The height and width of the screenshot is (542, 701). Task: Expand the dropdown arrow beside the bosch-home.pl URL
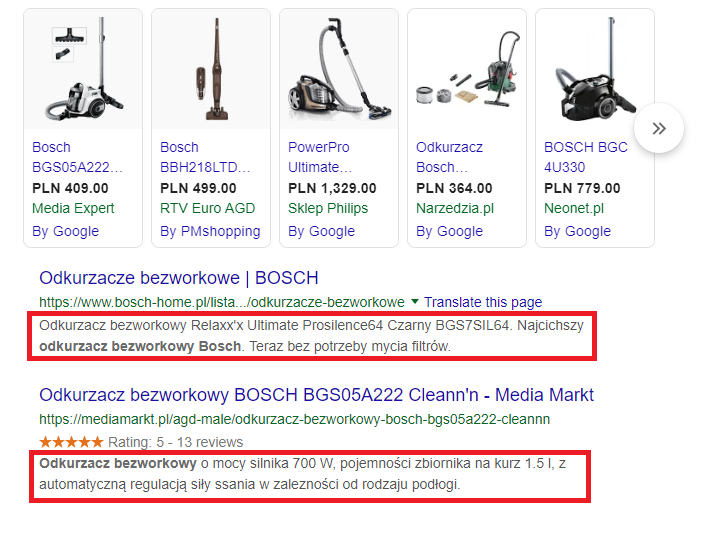(x=414, y=302)
